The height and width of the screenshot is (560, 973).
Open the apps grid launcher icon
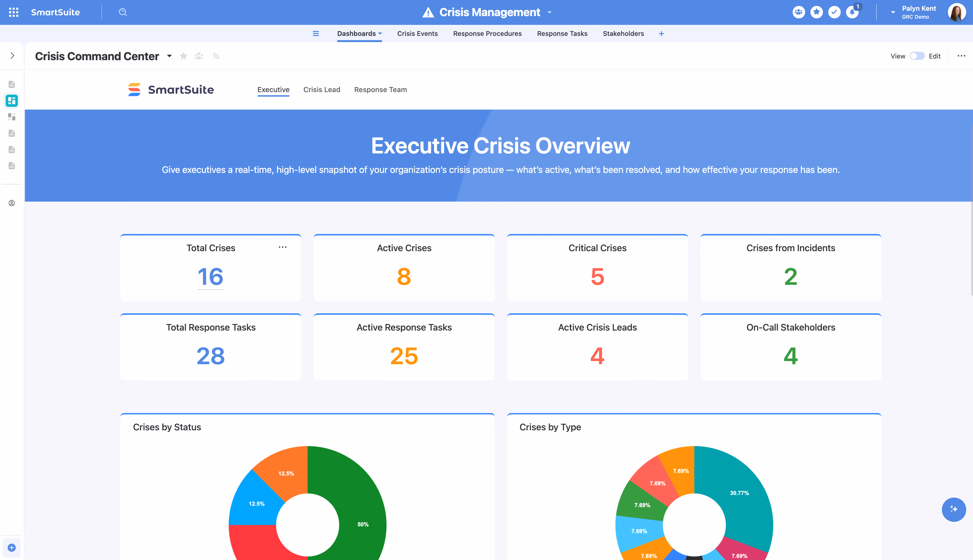pos(14,12)
